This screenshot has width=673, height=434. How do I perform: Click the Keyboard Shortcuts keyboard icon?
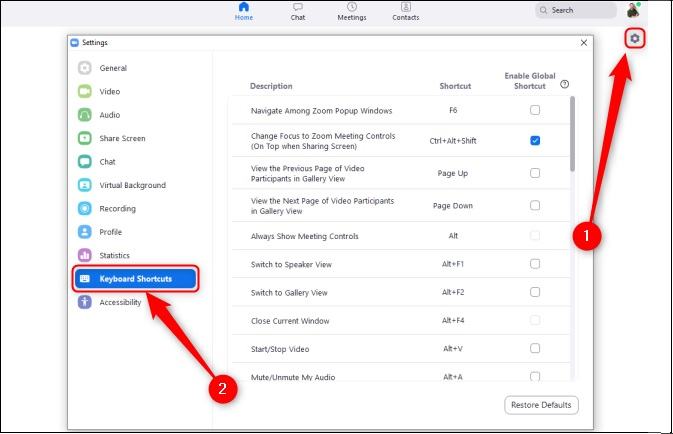coord(85,279)
